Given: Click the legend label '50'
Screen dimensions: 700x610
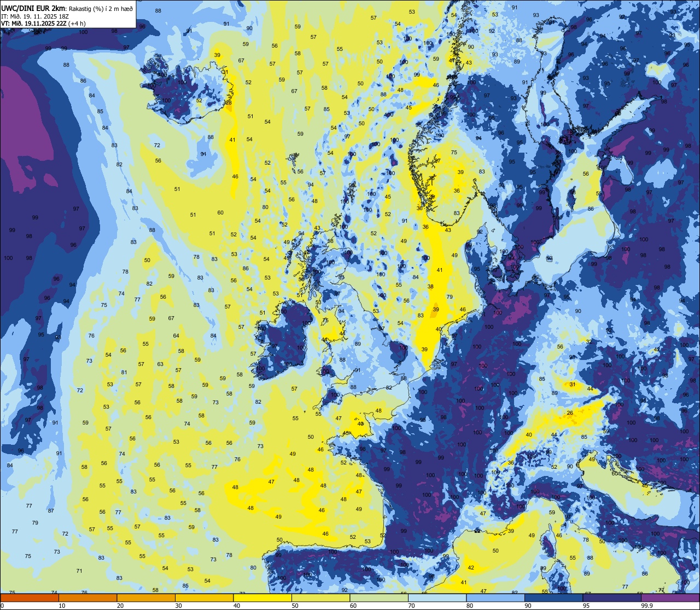Looking at the screenshot, I should 295,606.
